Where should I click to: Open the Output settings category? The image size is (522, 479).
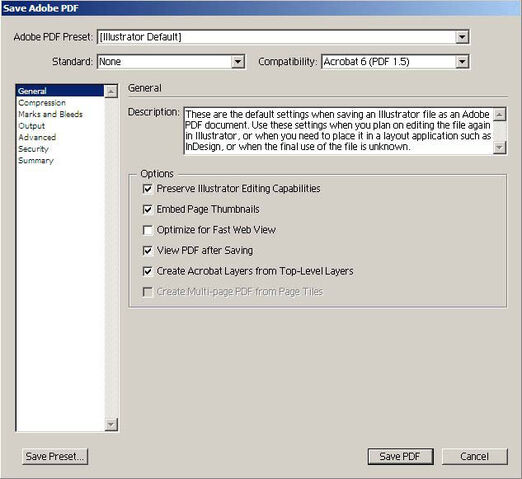coord(32,126)
